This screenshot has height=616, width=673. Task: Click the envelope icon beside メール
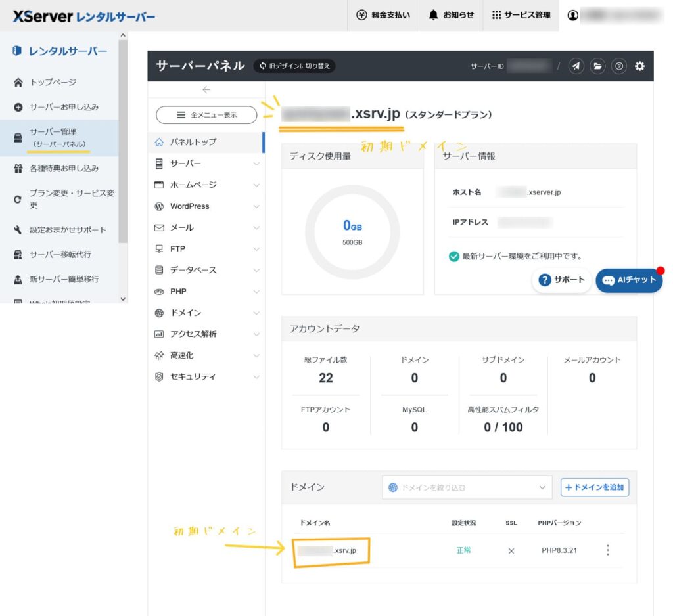point(159,228)
